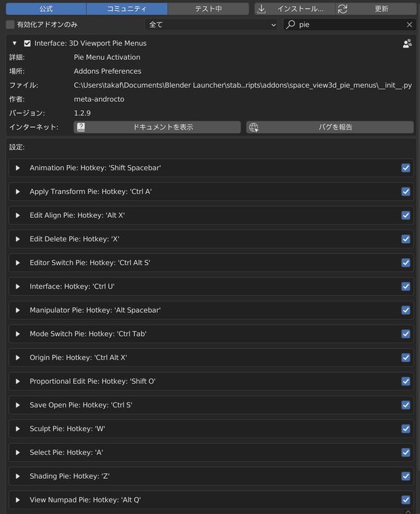Switch to the 公式 tab
The height and width of the screenshot is (514, 420).
point(46,9)
